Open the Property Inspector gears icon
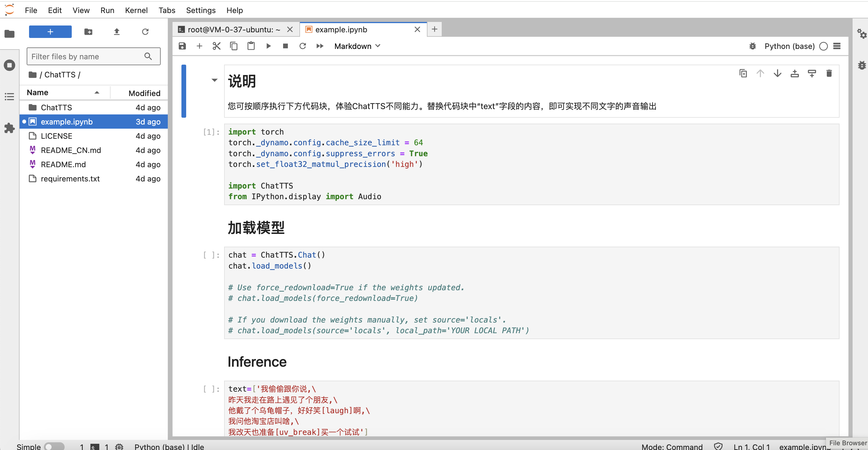The image size is (868, 450). (x=861, y=34)
